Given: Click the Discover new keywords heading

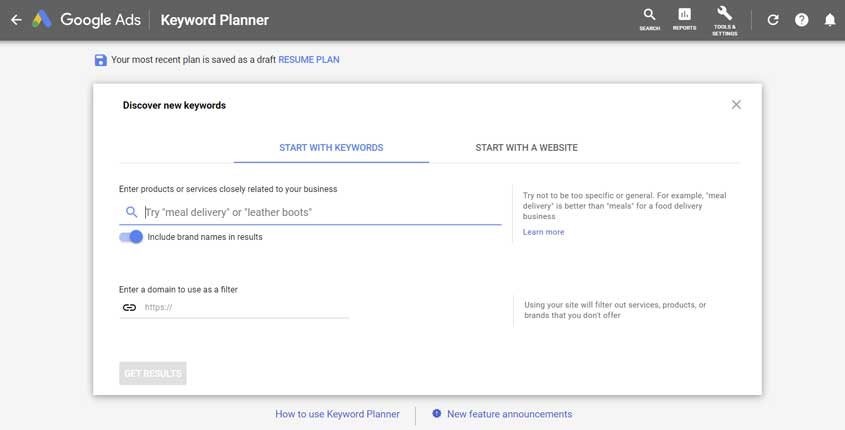Looking at the screenshot, I should coord(174,105).
